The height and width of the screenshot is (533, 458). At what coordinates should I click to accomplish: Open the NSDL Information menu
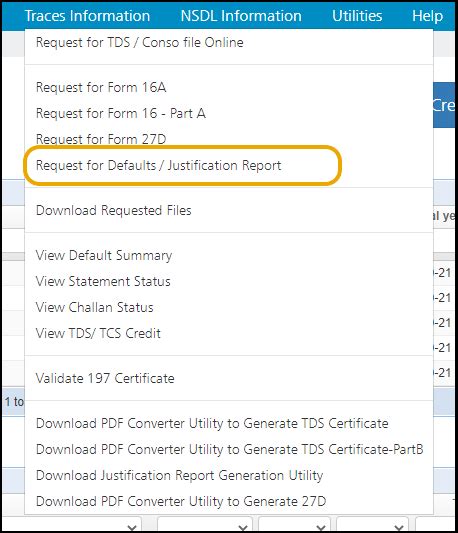pos(241,16)
